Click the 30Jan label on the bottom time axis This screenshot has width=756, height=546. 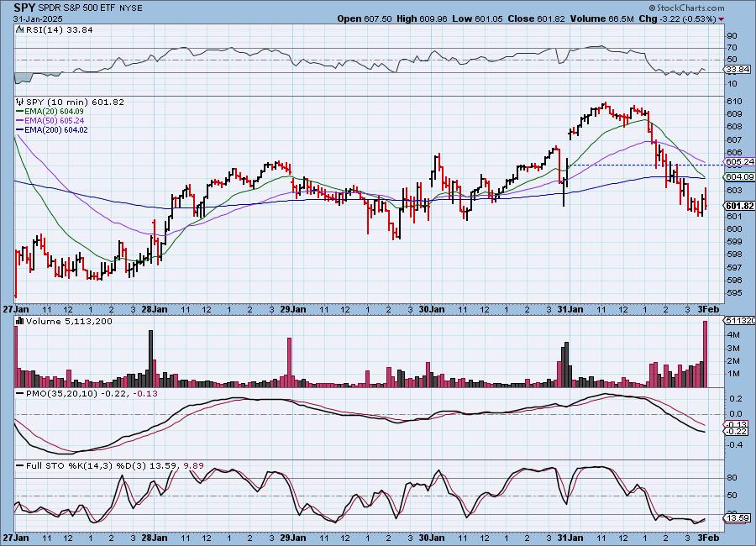[432, 538]
